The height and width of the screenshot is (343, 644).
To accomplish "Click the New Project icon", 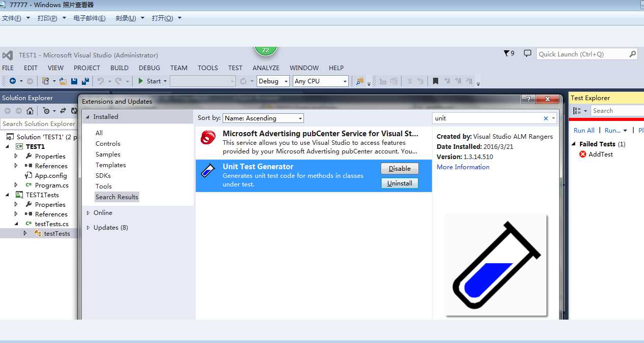I will point(46,81).
